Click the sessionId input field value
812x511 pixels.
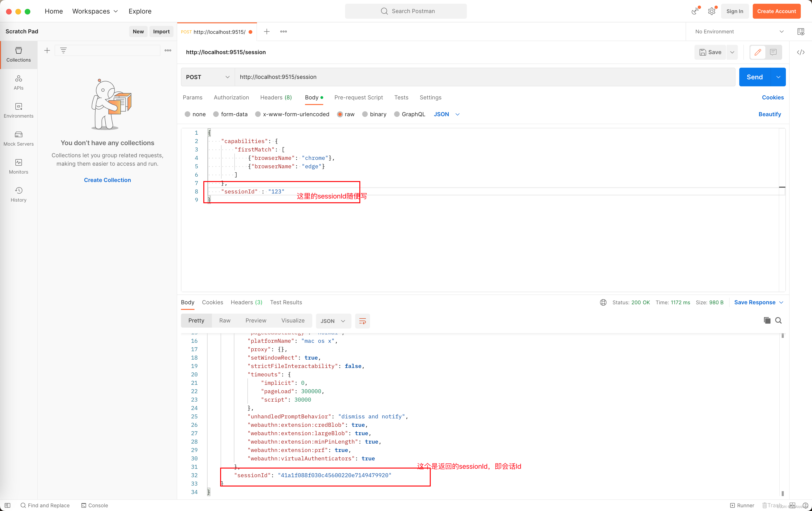[276, 191]
